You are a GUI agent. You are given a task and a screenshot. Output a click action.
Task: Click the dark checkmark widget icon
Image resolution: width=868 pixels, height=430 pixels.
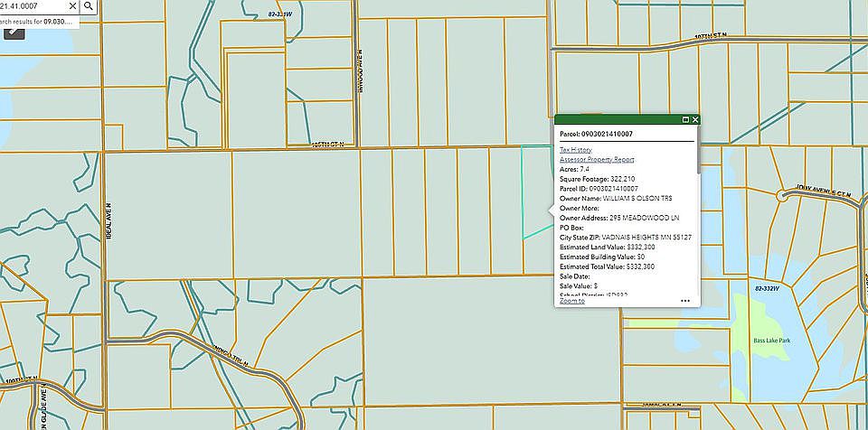(x=14, y=33)
